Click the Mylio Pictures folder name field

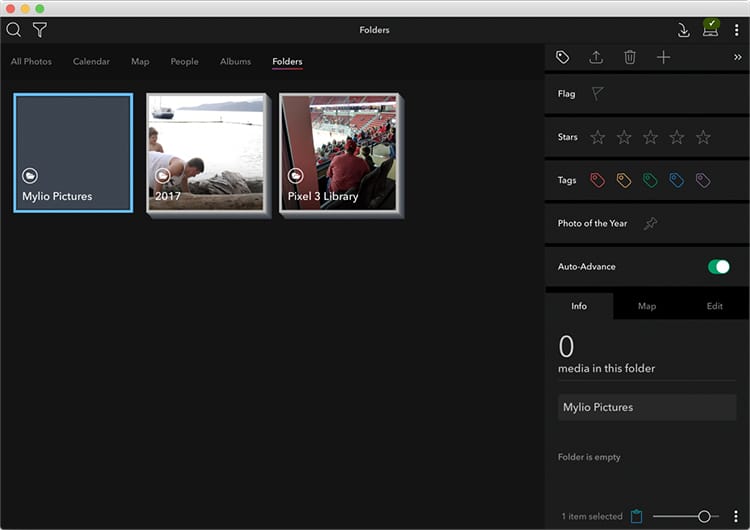click(646, 407)
